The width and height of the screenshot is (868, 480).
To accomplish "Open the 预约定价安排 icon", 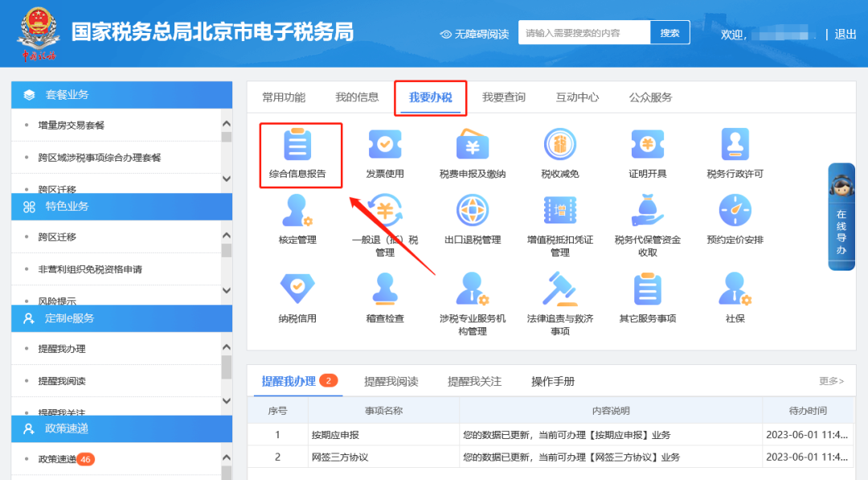I will click(x=735, y=211).
